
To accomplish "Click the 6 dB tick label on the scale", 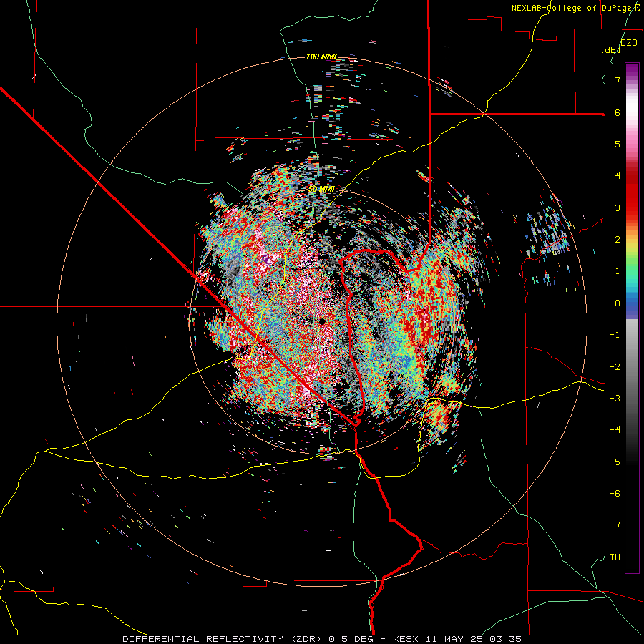I will [x=618, y=112].
